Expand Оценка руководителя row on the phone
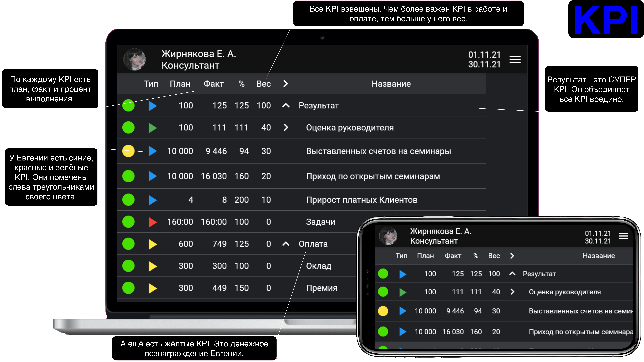 tap(512, 292)
